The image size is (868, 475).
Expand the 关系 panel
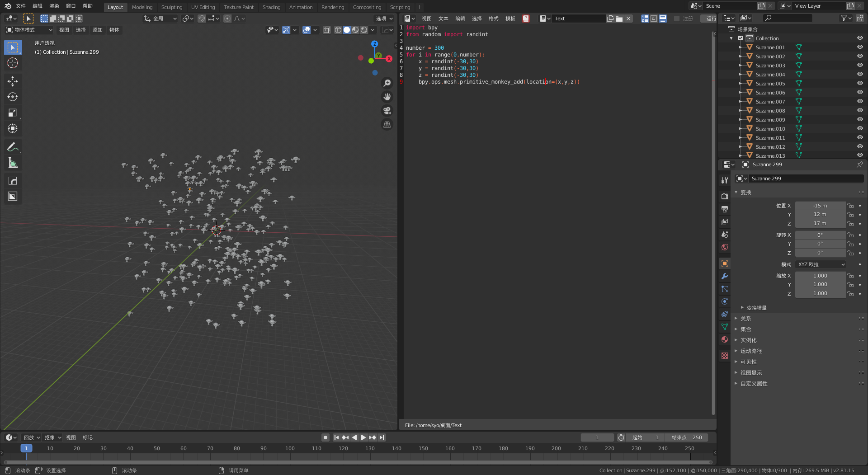[745, 319]
